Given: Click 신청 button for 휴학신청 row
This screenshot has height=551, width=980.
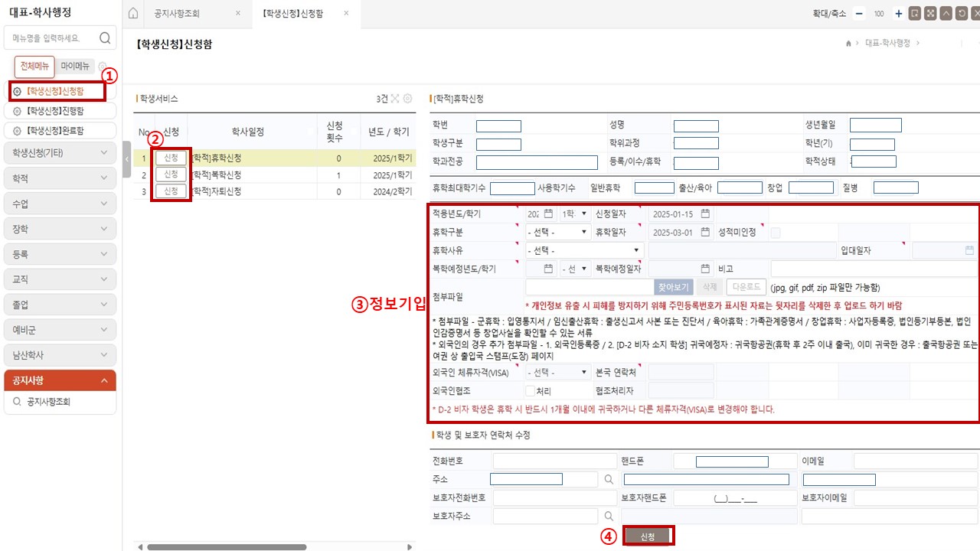Looking at the screenshot, I should click(x=171, y=158).
